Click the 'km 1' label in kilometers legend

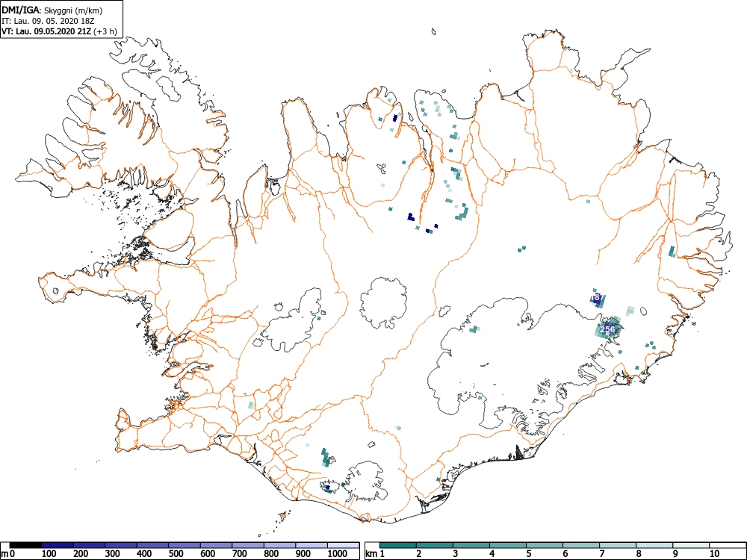tap(376, 554)
